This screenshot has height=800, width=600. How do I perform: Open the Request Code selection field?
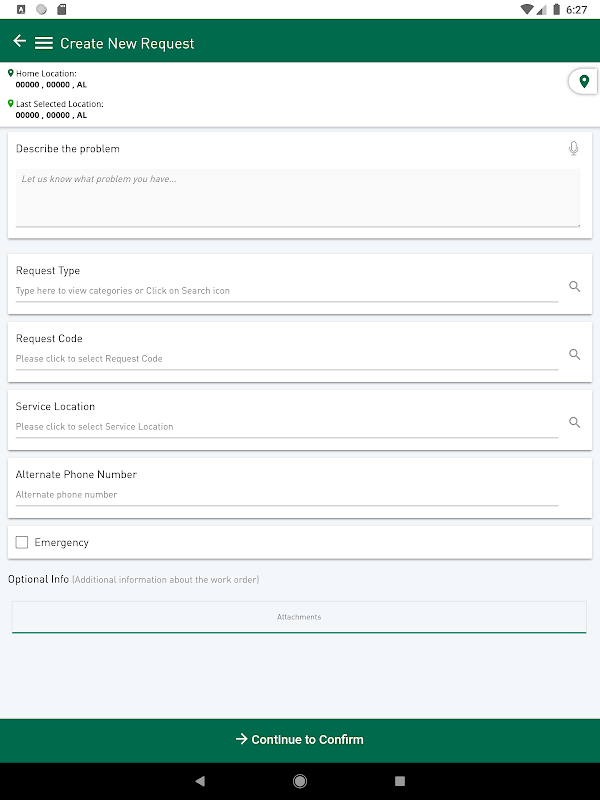pyautogui.click(x=286, y=358)
